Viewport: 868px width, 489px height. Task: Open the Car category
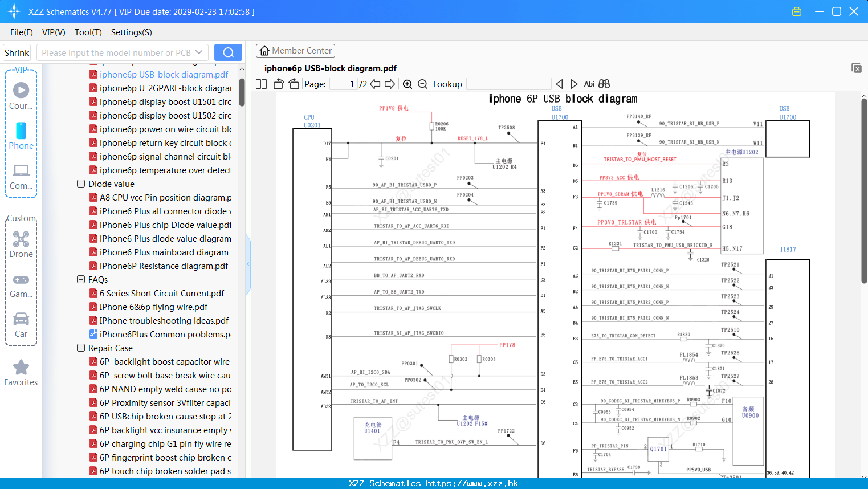click(21, 325)
